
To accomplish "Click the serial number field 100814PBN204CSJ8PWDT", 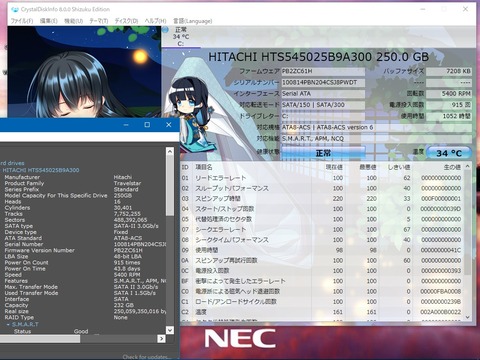I will (x=323, y=82).
